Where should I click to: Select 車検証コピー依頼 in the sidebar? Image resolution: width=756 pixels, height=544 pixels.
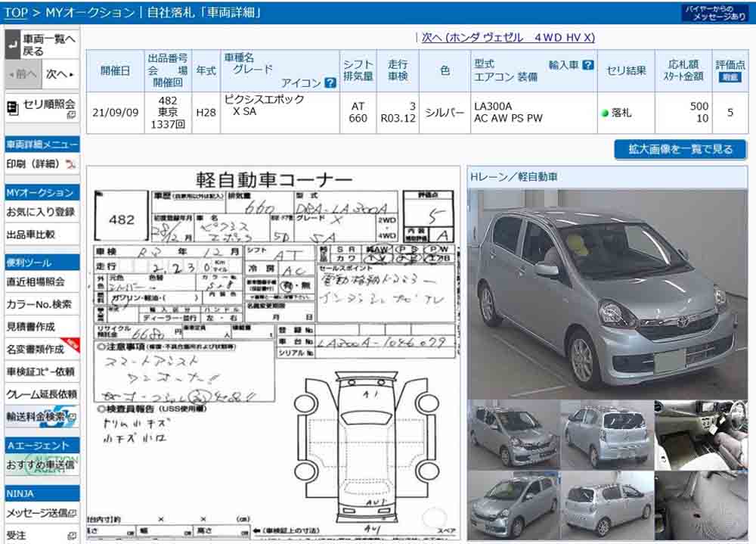tap(42, 371)
